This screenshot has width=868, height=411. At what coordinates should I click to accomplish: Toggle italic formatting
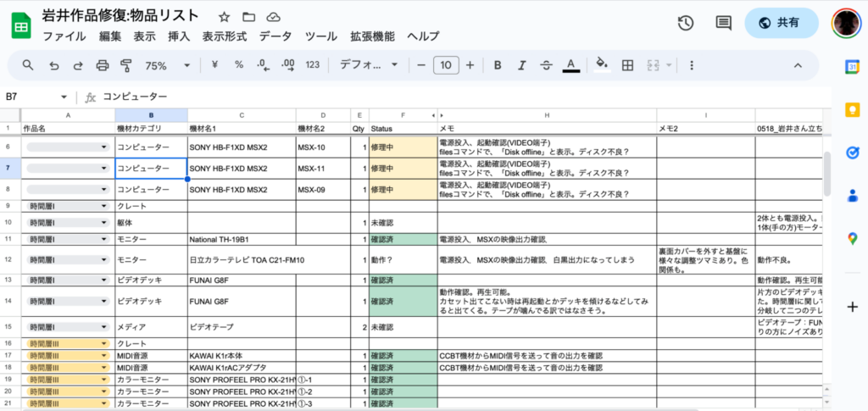[521, 65]
